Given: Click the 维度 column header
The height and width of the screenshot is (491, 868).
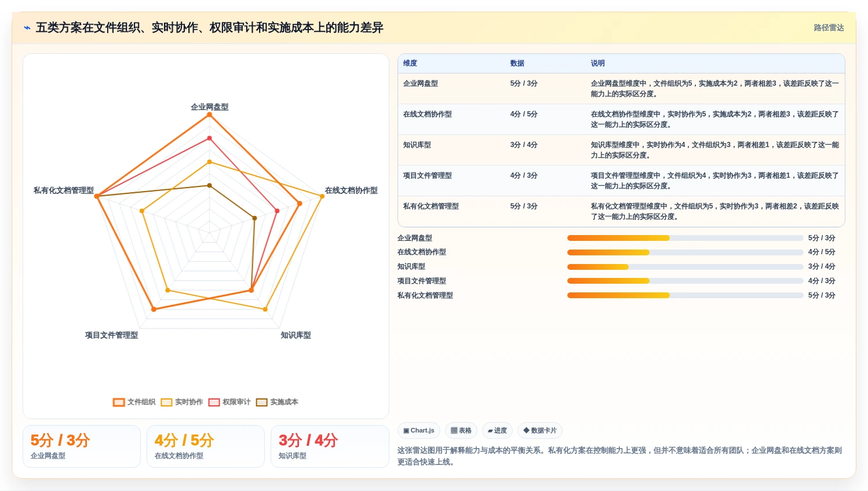Looking at the screenshot, I should (410, 63).
